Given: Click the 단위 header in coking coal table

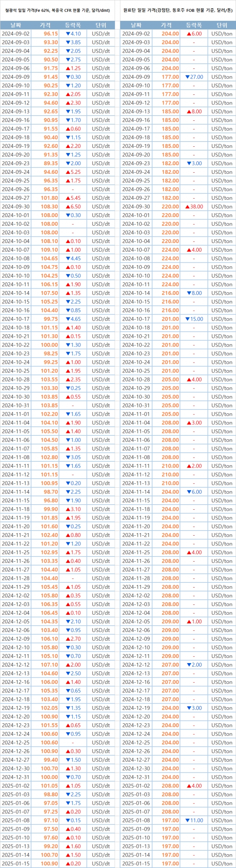Looking at the screenshot, I should click(x=222, y=25).
